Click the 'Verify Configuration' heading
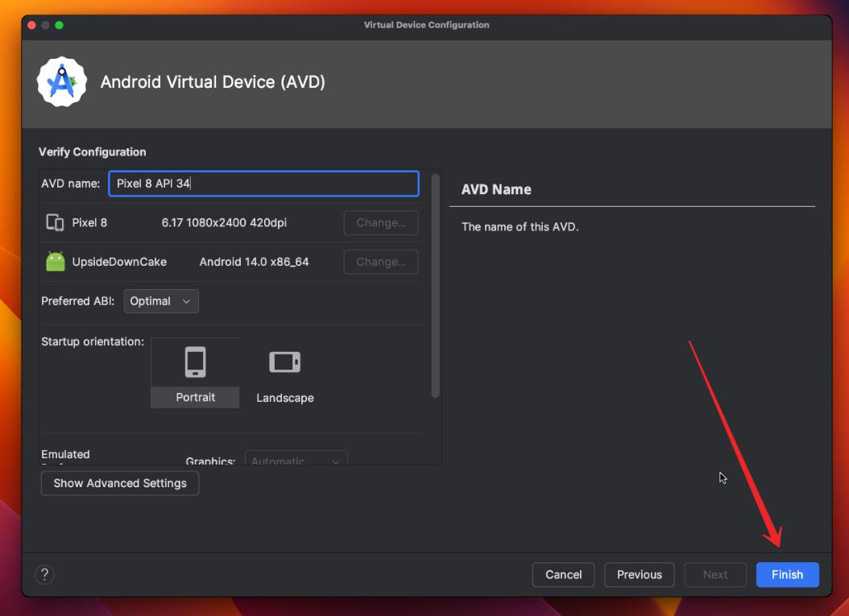The width and height of the screenshot is (849, 616). point(92,151)
